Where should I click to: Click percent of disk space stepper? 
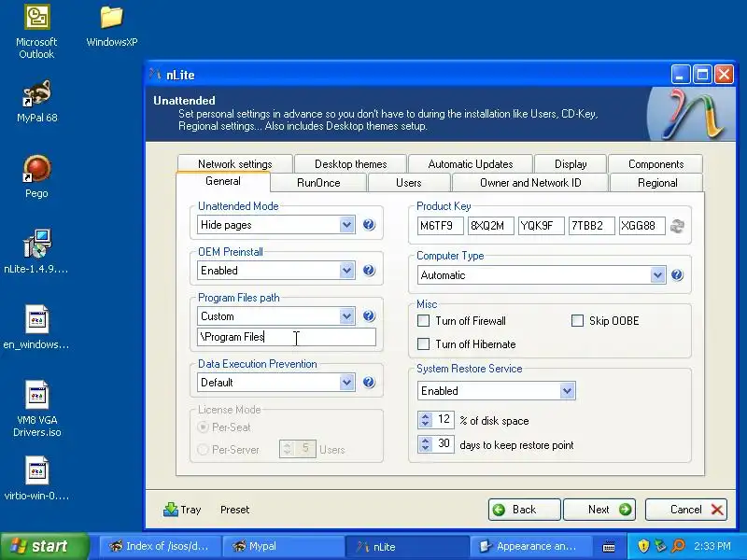pos(425,420)
